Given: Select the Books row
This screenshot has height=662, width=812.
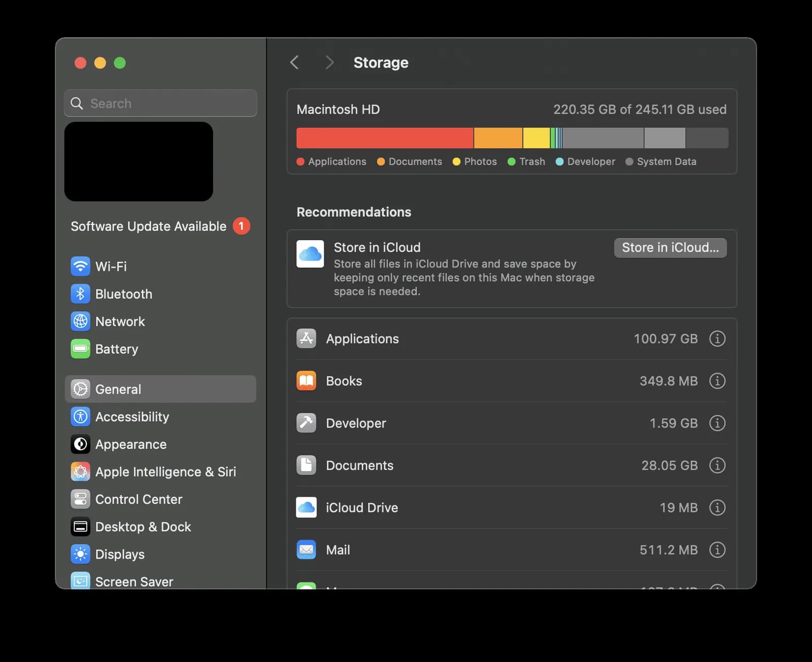Looking at the screenshot, I should click(x=512, y=381).
